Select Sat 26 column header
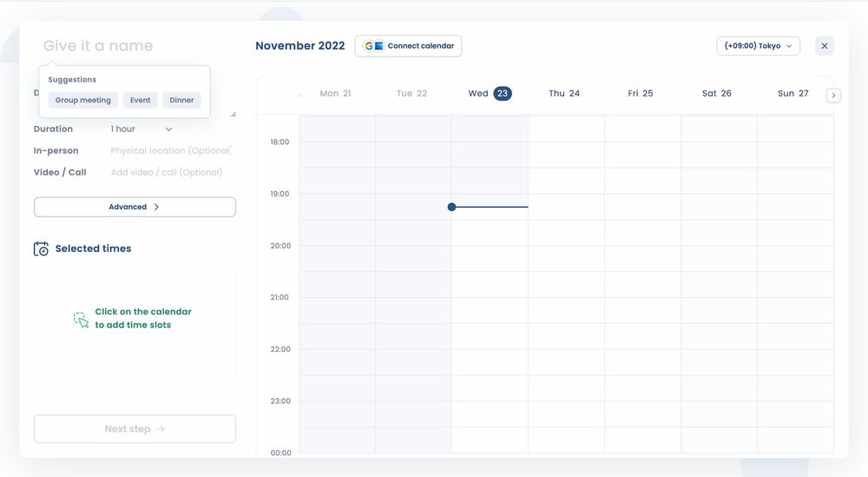Screen dimensions: 868x477 717,94
